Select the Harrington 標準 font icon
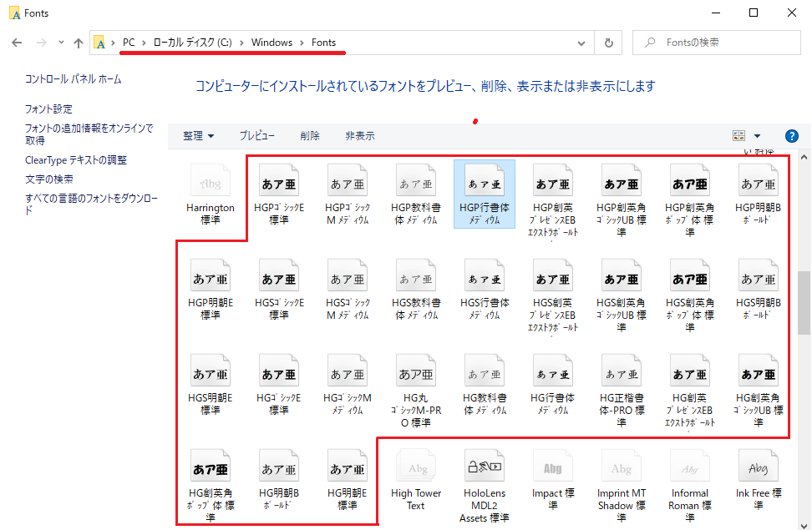 [x=211, y=180]
